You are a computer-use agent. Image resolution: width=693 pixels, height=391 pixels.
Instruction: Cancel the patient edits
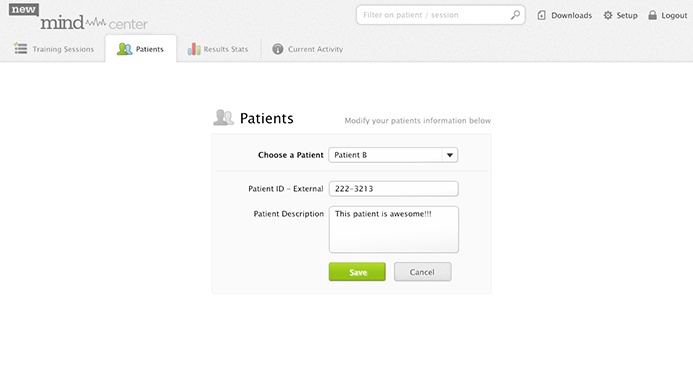423,272
